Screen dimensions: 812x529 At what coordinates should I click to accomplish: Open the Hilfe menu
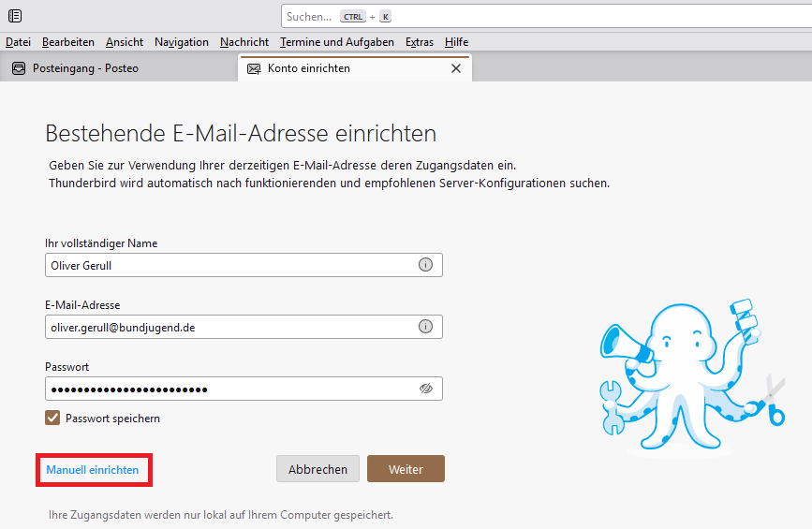(x=457, y=42)
